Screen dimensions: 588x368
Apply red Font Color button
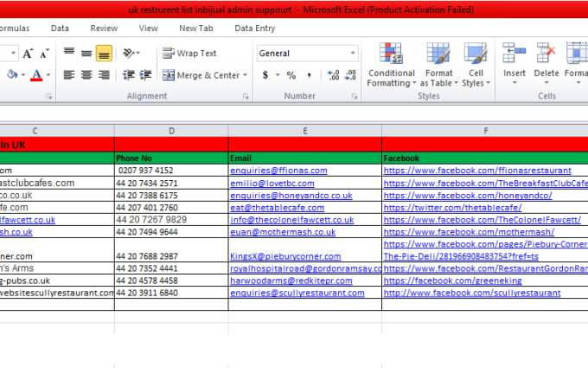[x=36, y=75]
